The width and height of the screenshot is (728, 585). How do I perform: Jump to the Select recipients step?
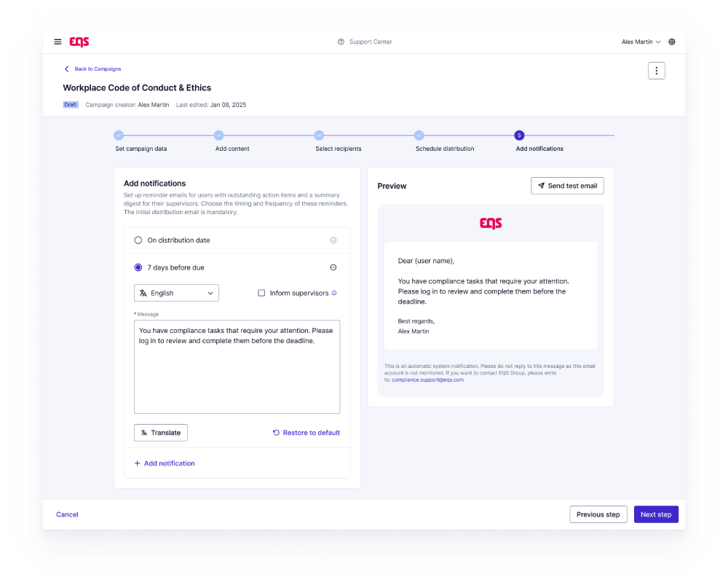click(319, 136)
